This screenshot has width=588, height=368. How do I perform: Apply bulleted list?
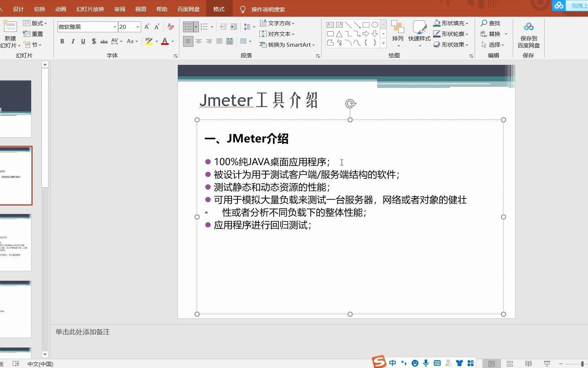click(188, 27)
